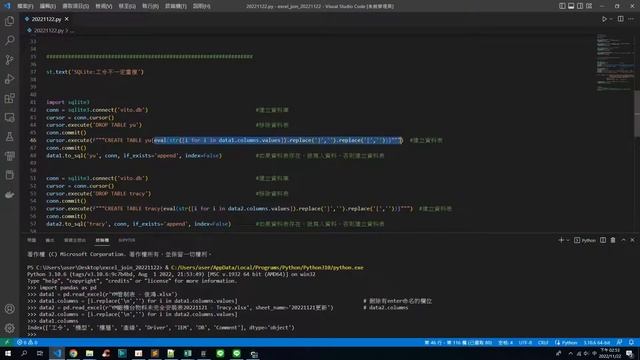Open the 說明(H) Help menu

(x=202, y=6)
